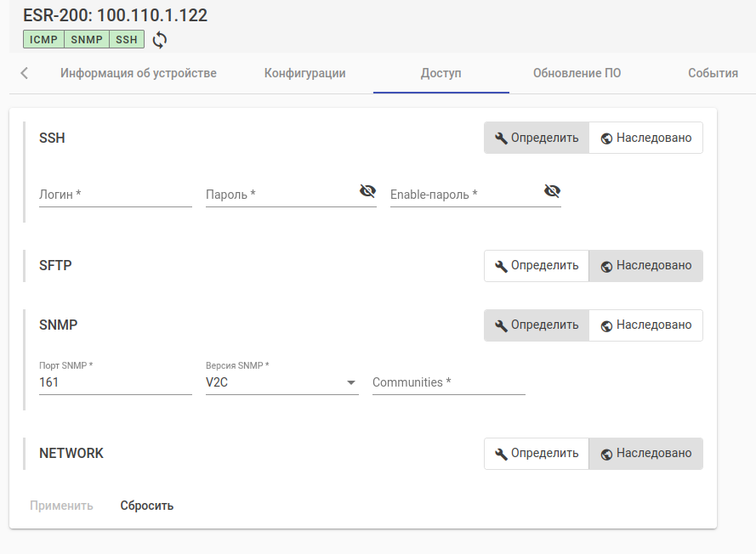Switch SSH access to Наследовано
The image size is (756, 554).
click(x=645, y=138)
